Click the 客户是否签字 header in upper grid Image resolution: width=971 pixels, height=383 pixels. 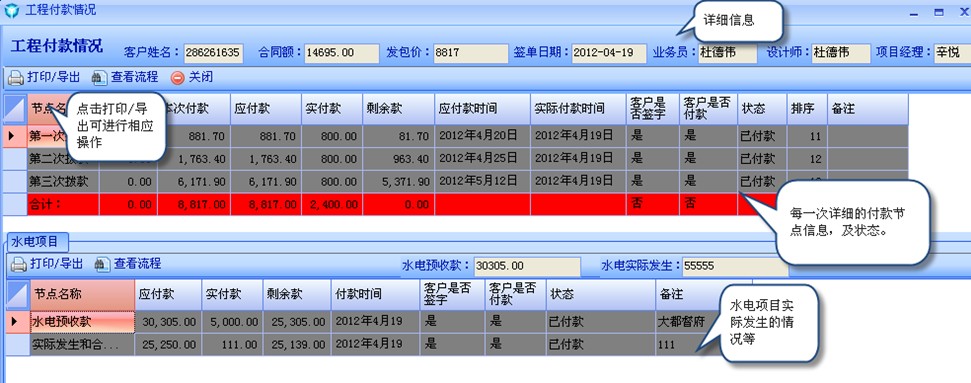653,109
